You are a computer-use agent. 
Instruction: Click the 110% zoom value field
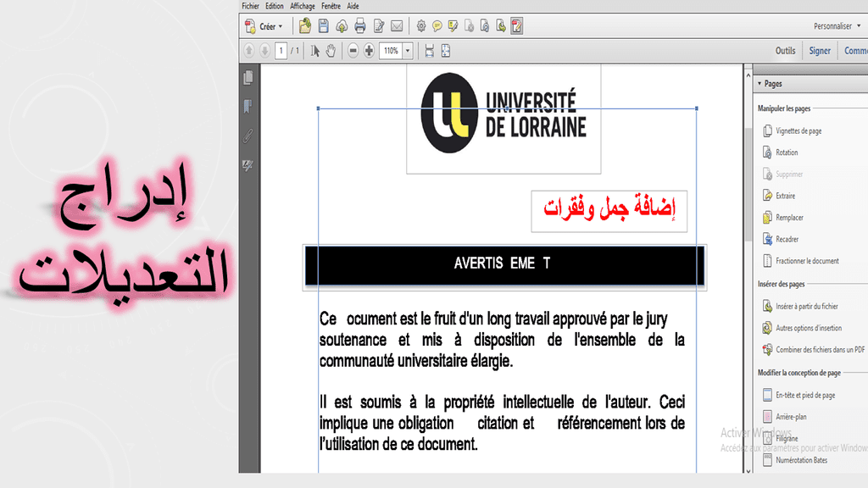click(x=391, y=51)
